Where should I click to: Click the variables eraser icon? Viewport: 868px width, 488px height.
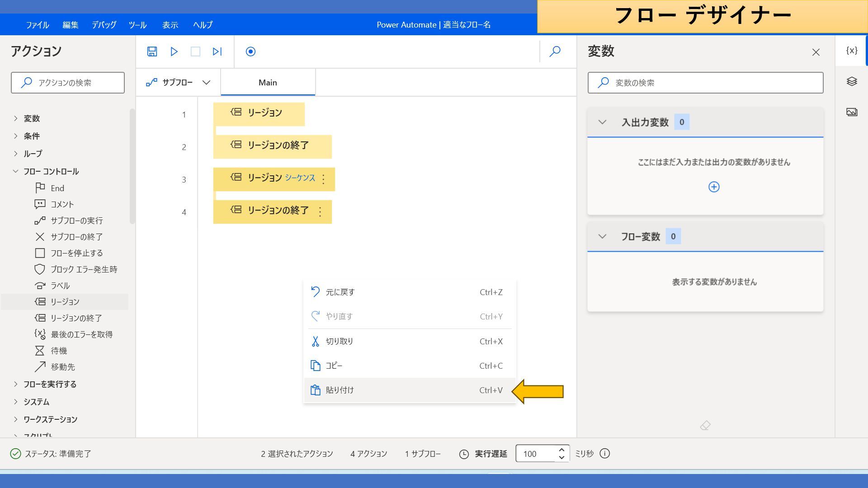tap(705, 425)
